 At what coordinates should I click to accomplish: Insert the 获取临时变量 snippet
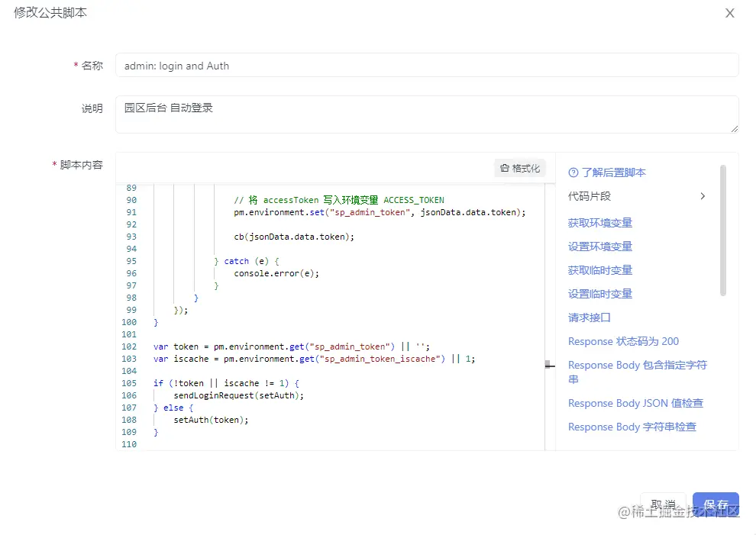pyautogui.click(x=599, y=270)
